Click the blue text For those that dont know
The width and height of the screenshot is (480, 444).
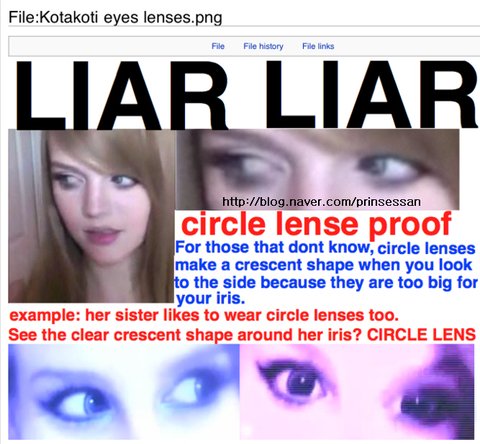pos(274,247)
